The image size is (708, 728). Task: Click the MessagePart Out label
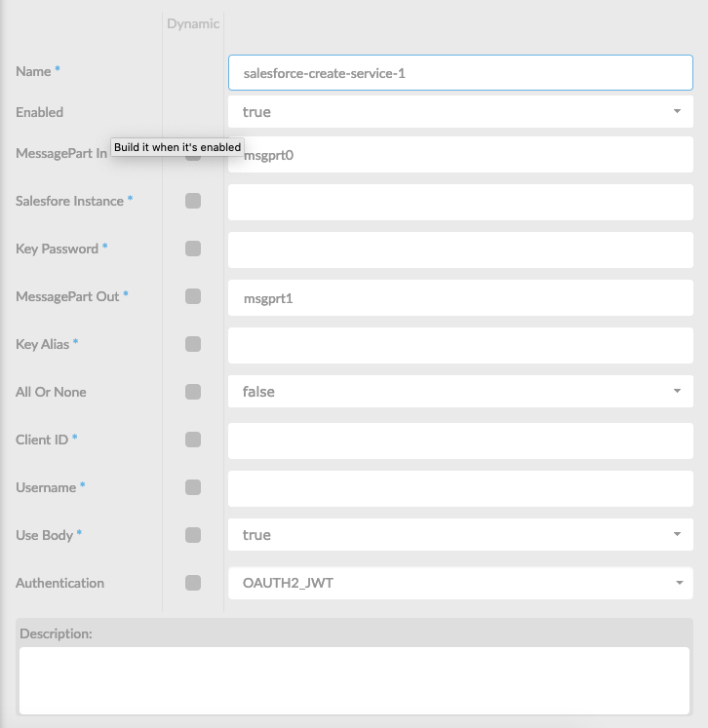67,296
